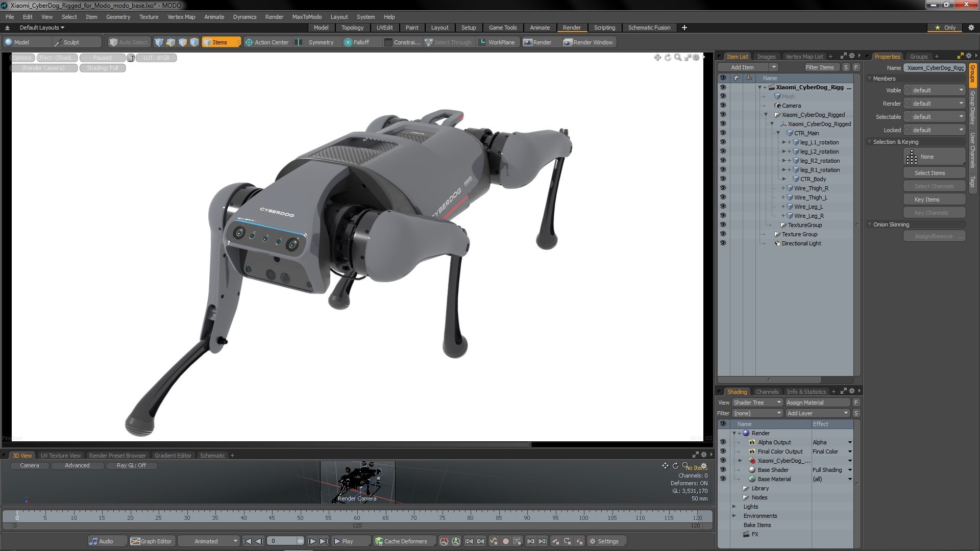The image size is (980, 551).
Task: Click the viewport pan move icon
Action: [x=657, y=57]
